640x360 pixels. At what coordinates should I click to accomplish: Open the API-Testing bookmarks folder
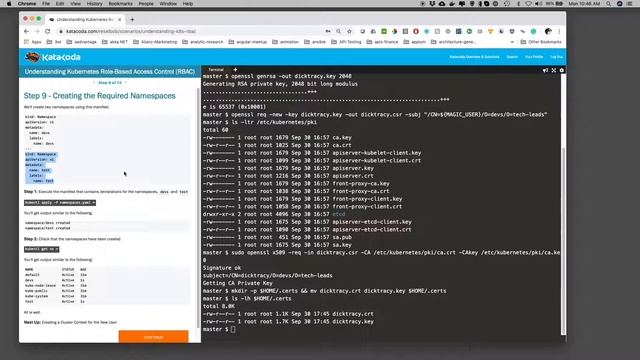[x=346, y=42]
